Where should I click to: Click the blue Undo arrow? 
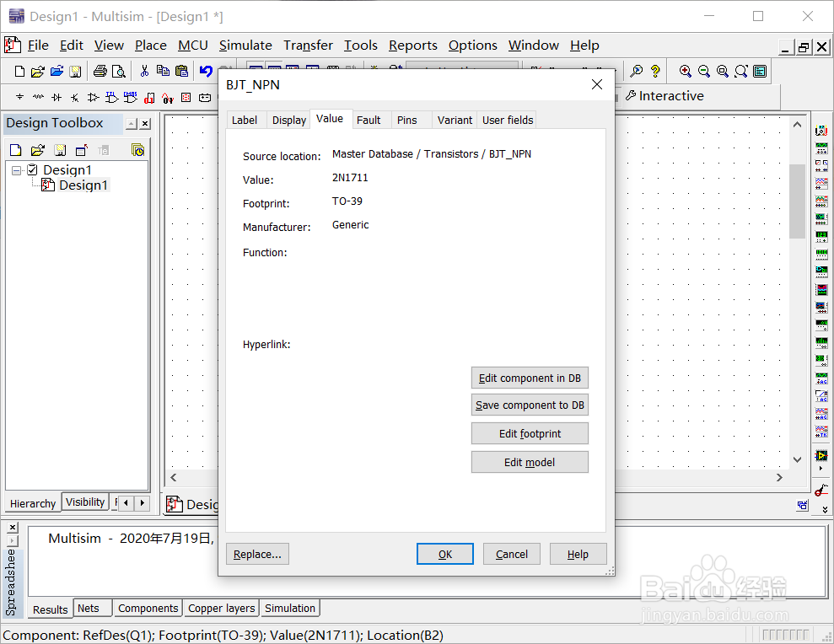click(x=206, y=72)
